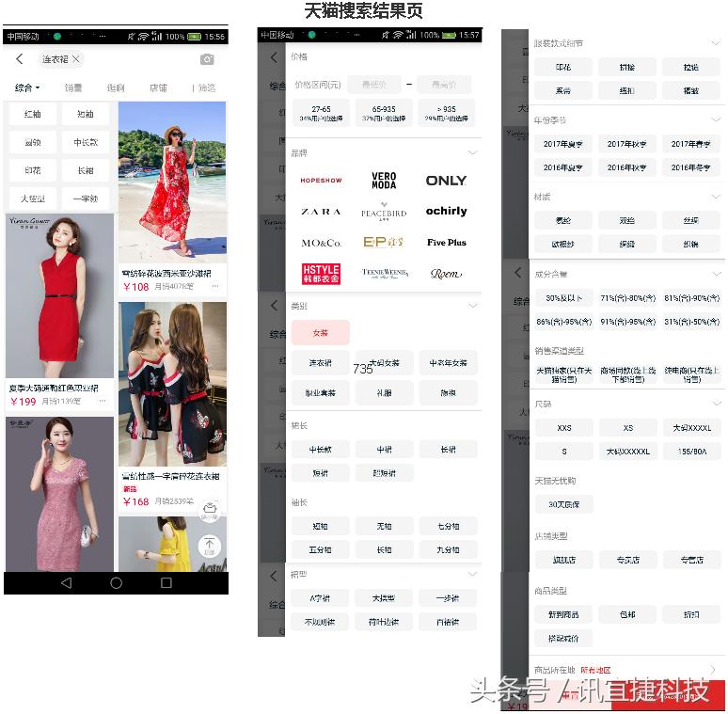Click the 最高价 maximum price field

point(444,84)
